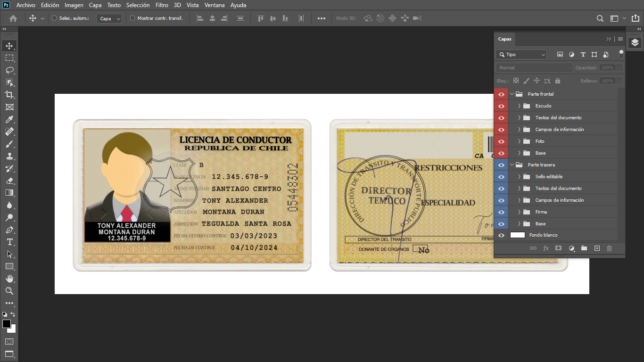Image resolution: width=644 pixels, height=362 pixels.
Task: Open the Tipo layer filter dropdown
Action: pos(521,55)
